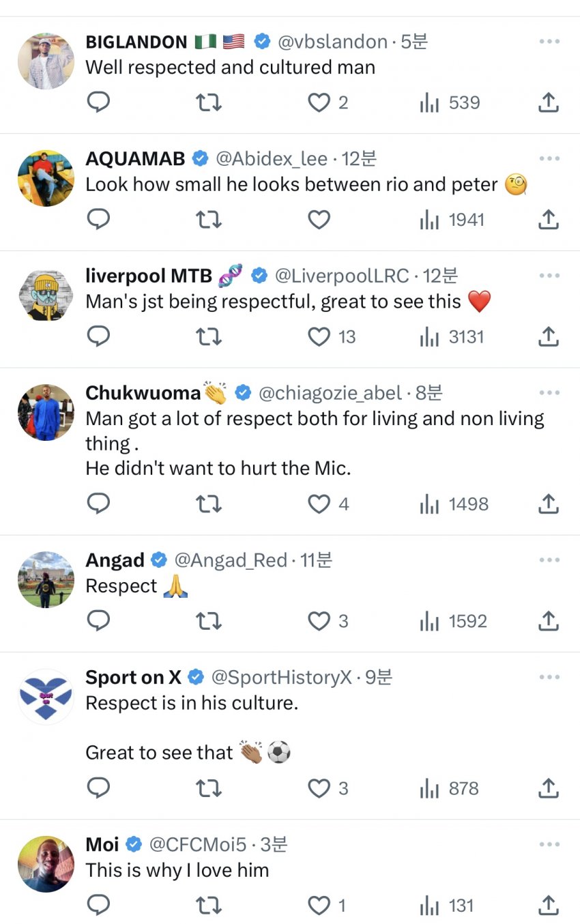Share Chukwuoma's tweet
Viewport: 580px width, 924px height.
point(549,504)
